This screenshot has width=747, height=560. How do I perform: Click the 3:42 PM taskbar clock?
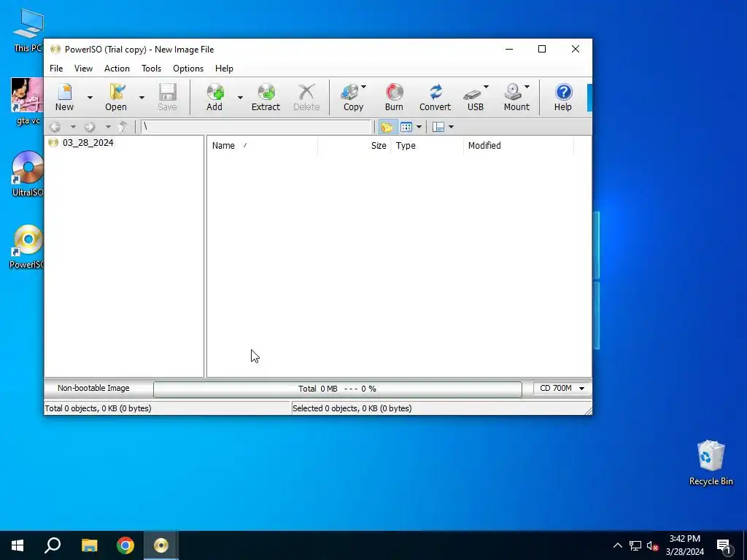[684, 545]
